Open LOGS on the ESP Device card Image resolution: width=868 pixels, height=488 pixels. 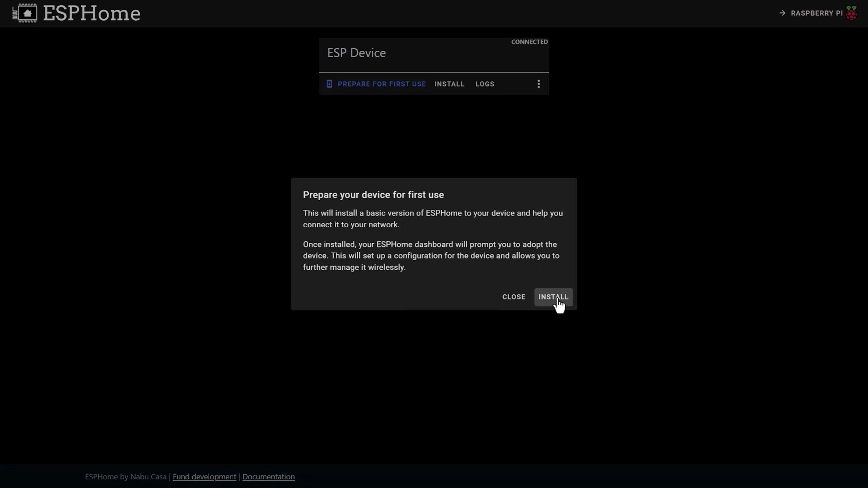point(485,84)
